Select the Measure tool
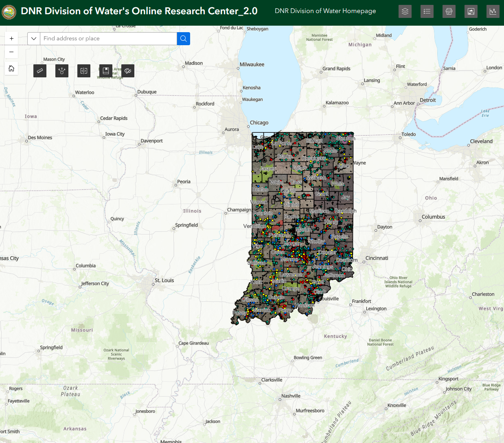Image resolution: width=504 pixels, height=443 pixels. [40, 71]
